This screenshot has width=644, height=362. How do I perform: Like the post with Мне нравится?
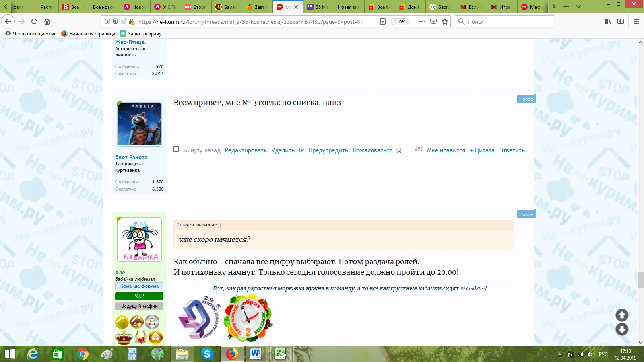click(446, 150)
